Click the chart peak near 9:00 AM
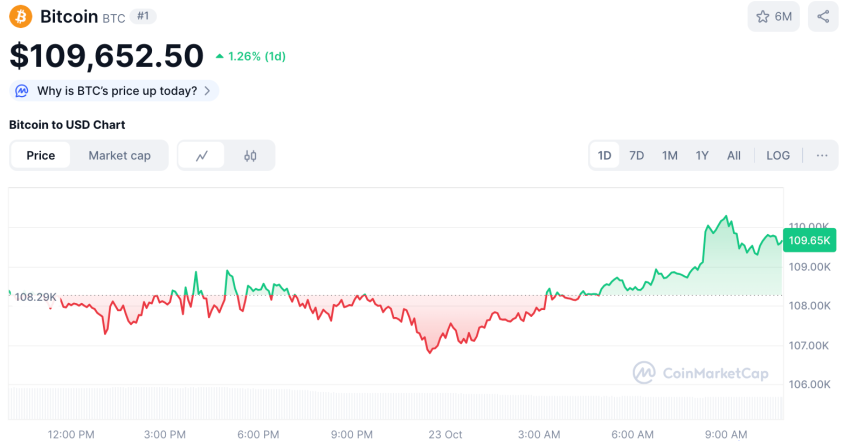 pos(727,216)
